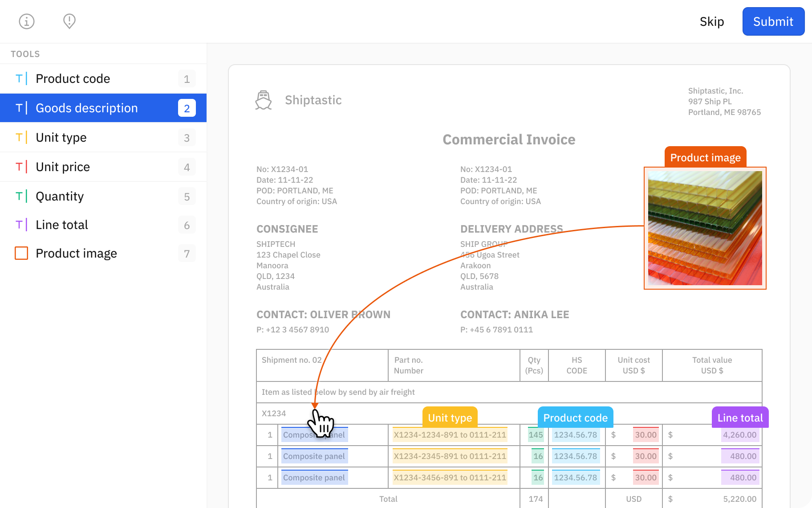Click the blue Product code label tag
The width and height of the screenshot is (812, 508).
575,418
